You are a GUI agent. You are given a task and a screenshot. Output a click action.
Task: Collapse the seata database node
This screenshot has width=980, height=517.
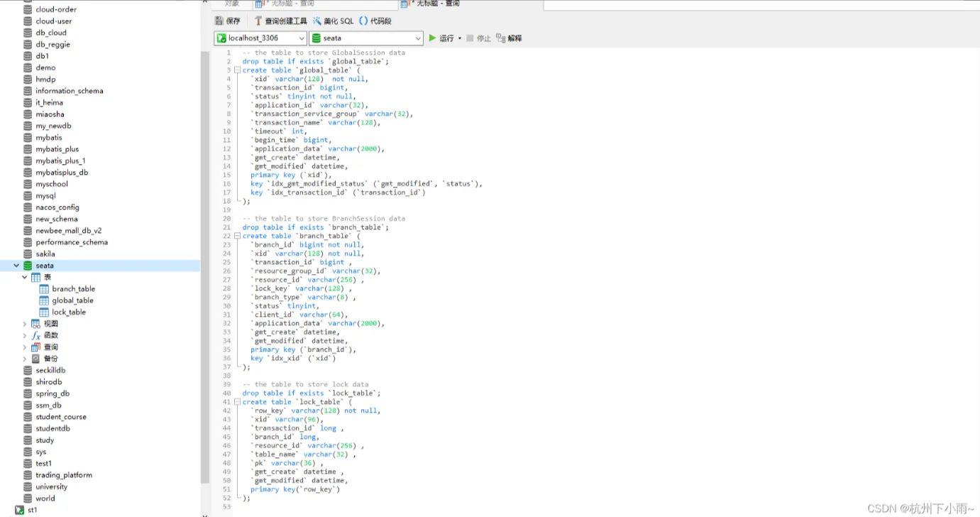point(16,266)
